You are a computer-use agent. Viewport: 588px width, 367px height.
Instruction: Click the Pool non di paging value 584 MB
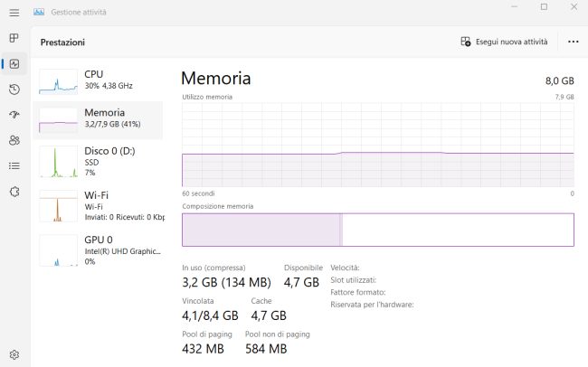(266, 349)
